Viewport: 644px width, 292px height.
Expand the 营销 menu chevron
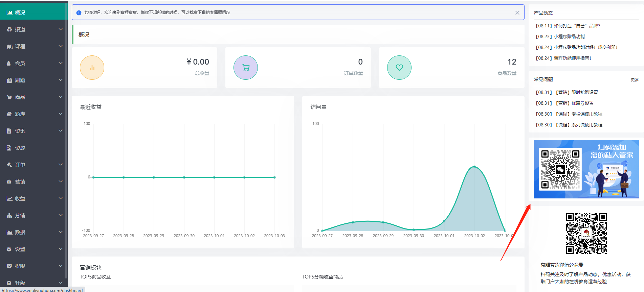coord(61,181)
